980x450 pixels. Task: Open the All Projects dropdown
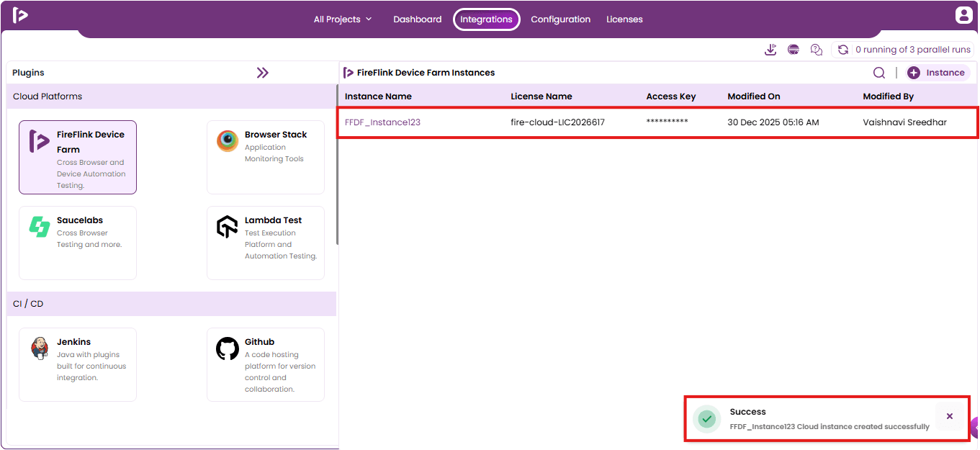pyautogui.click(x=343, y=19)
